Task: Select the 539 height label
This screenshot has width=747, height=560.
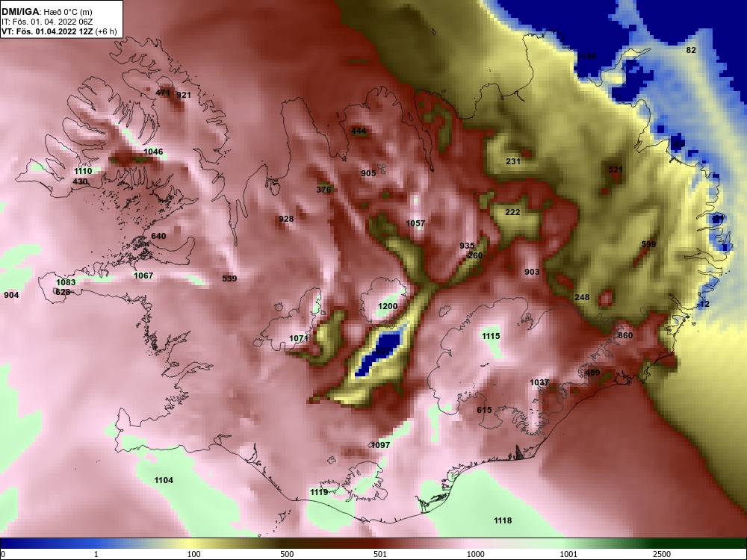Action: (x=229, y=278)
